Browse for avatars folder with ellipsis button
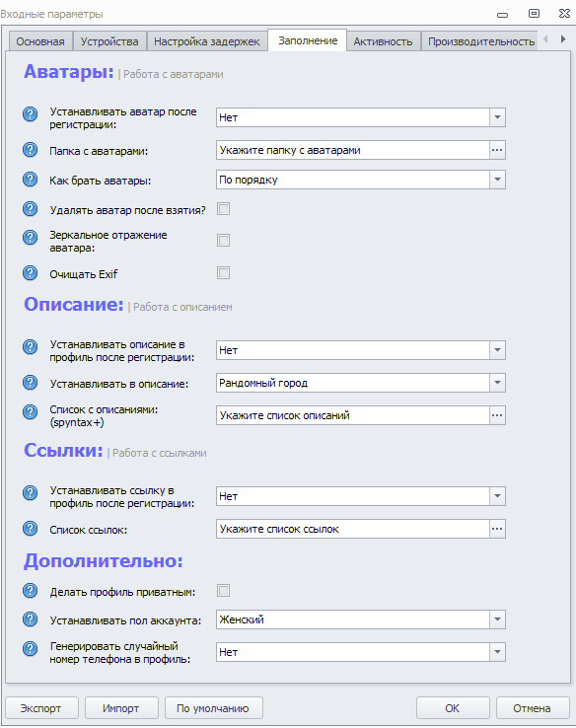This screenshot has width=576, height=728. (497, 150)
